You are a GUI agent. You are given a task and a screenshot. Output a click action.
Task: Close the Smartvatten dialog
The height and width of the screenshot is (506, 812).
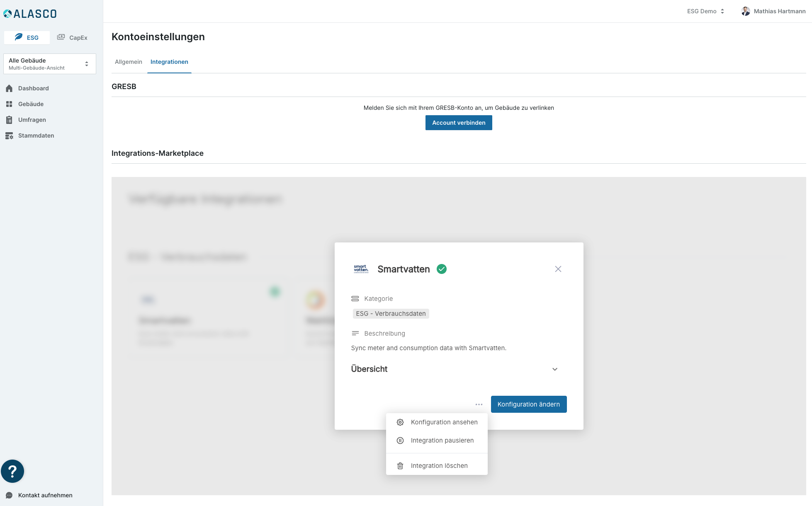coord(558,269)
